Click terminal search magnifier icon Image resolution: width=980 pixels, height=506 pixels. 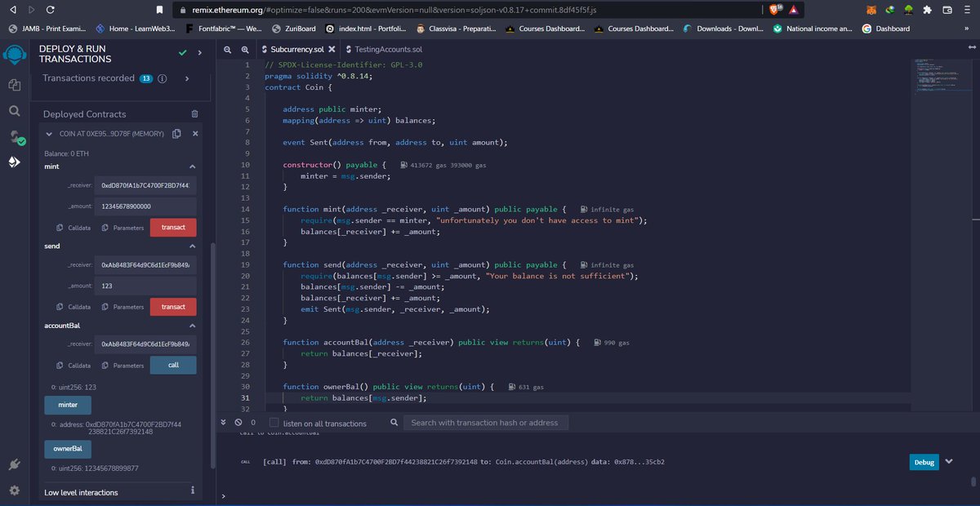(x=394, y=423)
